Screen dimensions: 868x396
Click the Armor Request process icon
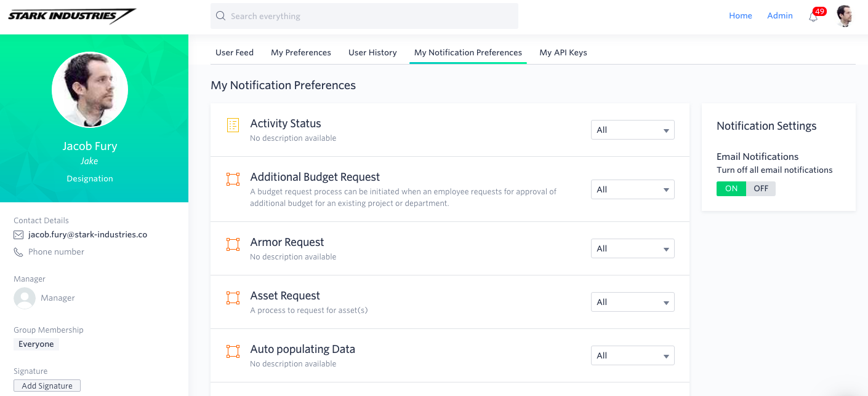233,244
